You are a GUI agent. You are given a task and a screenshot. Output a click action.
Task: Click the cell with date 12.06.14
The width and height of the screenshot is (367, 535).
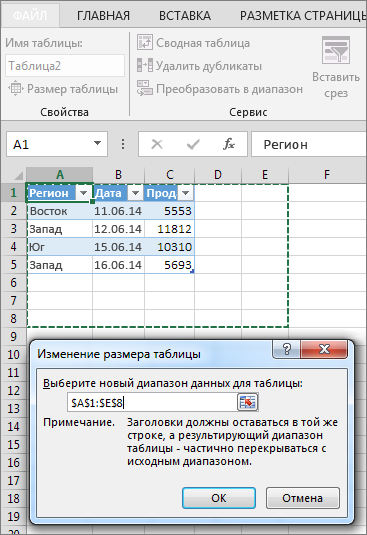[x=118, y=229]
